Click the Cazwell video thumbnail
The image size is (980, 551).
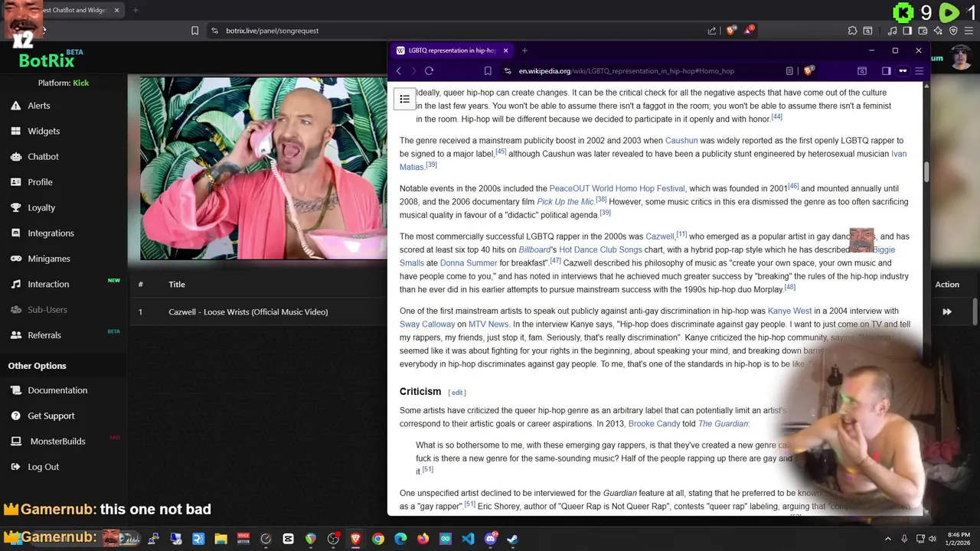(x=263, y=168)
